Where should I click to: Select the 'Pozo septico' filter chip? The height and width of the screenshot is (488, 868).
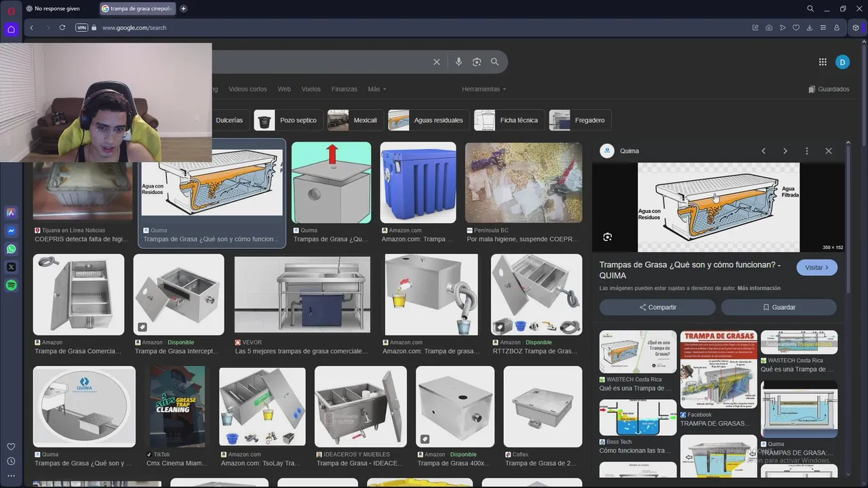288,120
